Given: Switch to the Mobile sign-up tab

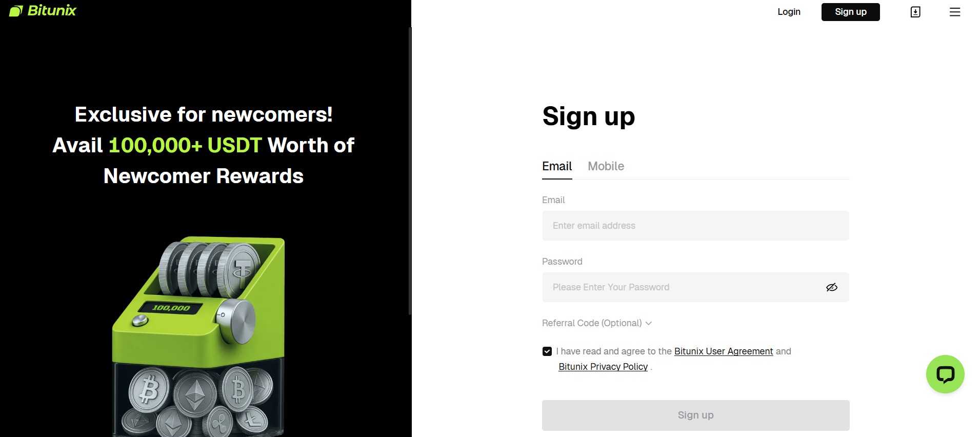Looking at the screenshot, I should click(606, 166).
